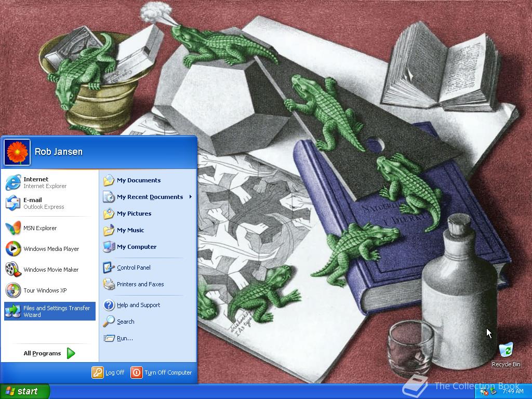Click the My Recent Documents icon
Viewport: 532px width, 399px height.
pos(109,197)
